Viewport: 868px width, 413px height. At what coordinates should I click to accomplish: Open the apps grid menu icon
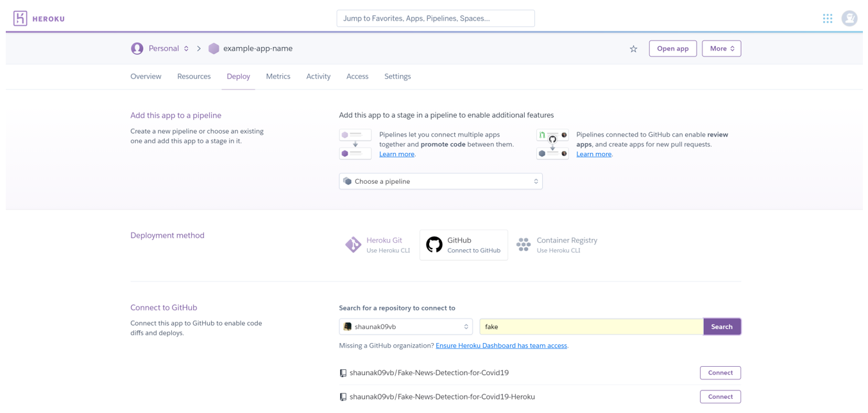pyautogui.click(x=827, y=19)
